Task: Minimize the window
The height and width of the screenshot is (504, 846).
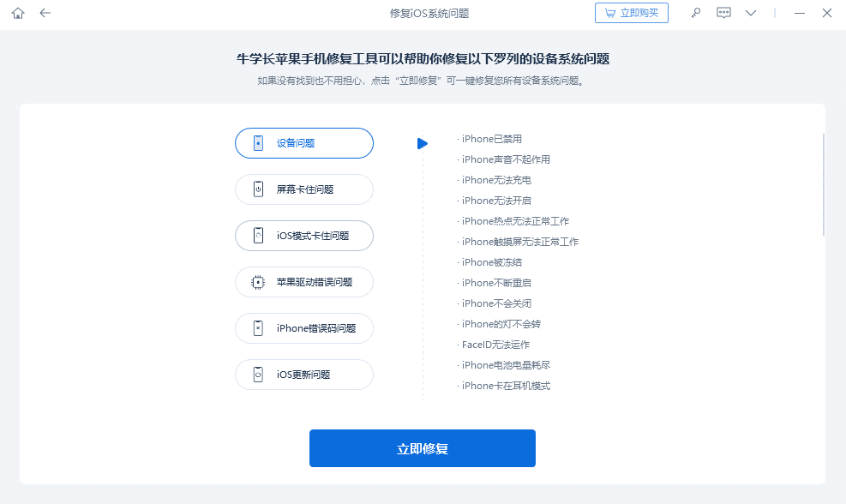Action: coord(800,13)
